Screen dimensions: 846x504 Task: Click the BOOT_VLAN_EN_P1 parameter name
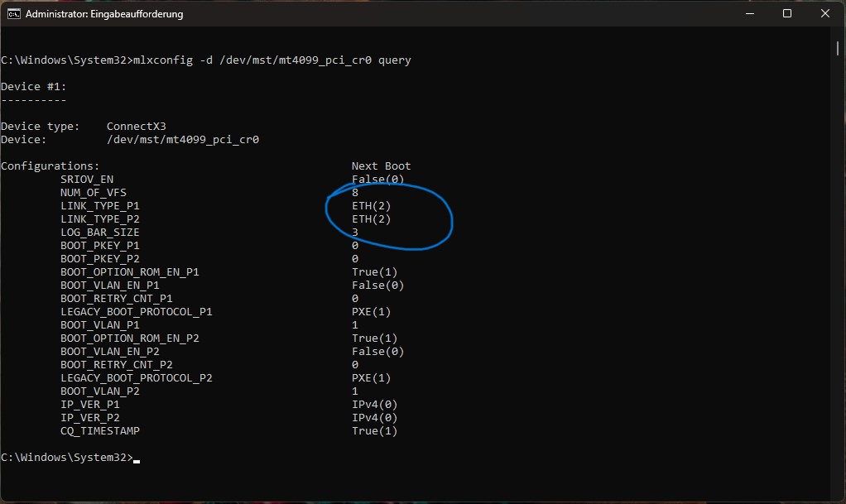(x=109, y=285)
